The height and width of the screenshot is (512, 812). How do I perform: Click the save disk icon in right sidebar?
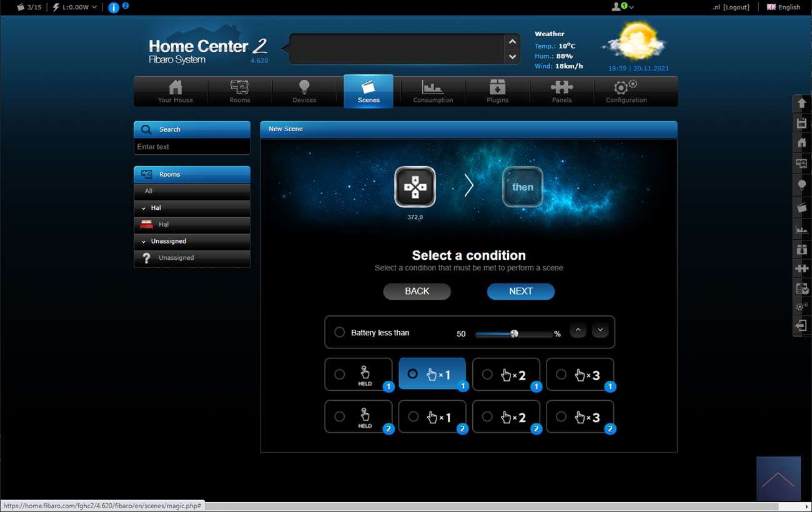[801, 124]
